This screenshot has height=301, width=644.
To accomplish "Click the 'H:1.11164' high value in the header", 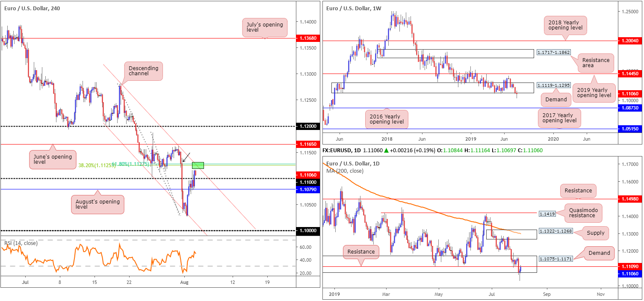I will point(478,151).
